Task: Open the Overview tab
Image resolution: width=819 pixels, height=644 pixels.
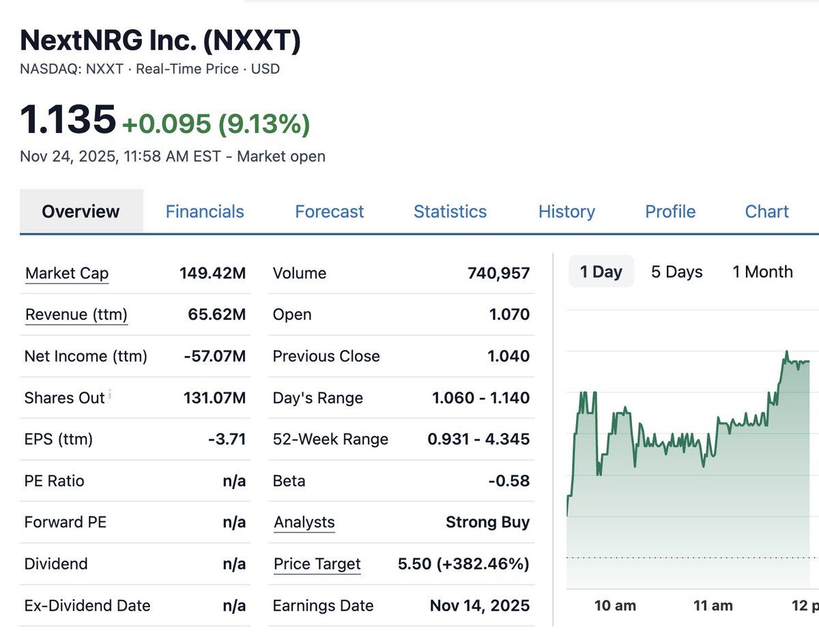Action: pyautogui.click(x=81, y=211)
